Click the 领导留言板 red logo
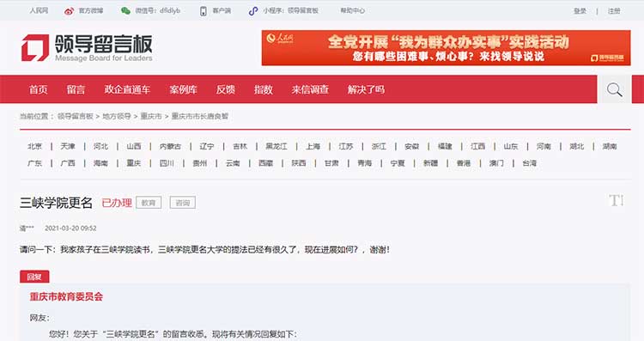The height and width of the screenshot is (341, 644). pos(35,47)
